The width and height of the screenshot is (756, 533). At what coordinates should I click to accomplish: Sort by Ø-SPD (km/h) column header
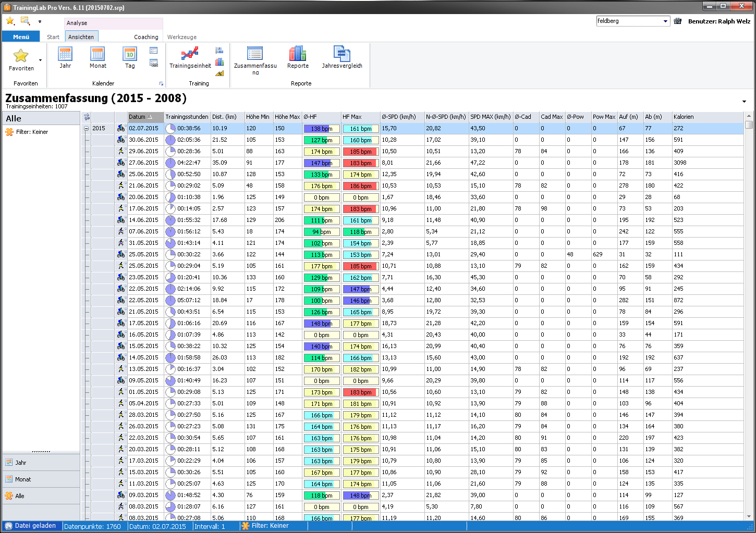(402, 117)
